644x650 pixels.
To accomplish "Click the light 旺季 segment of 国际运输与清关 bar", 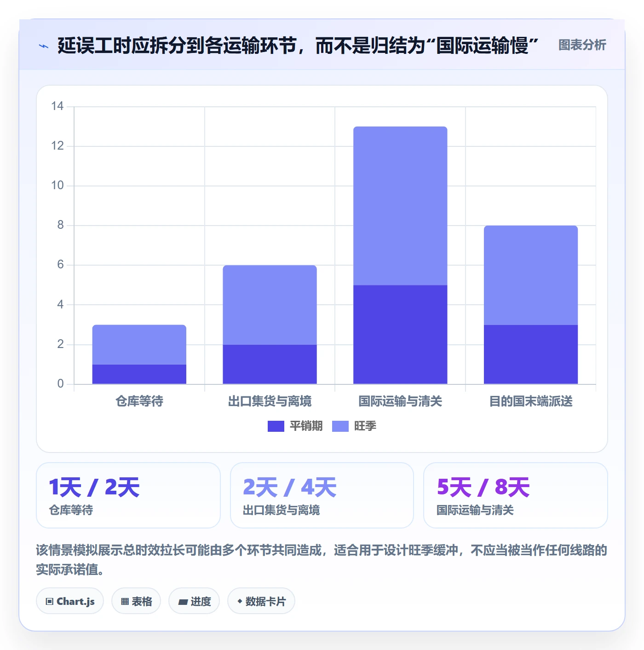I will coord(400,206).
